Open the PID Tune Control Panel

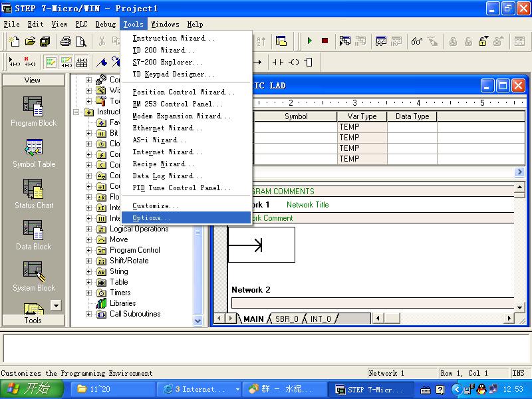pos(186,188)
